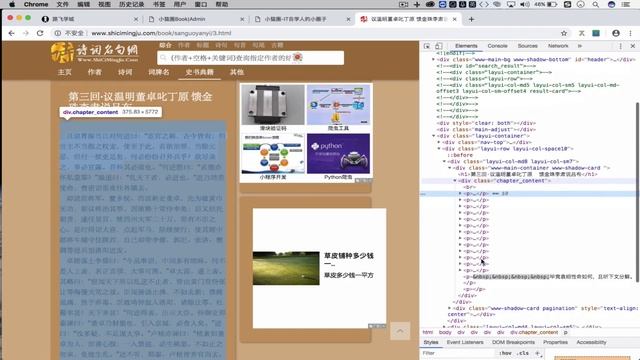Switch to the first browser tab
Viewport: 640px width, 360px height.
point(90,19)
